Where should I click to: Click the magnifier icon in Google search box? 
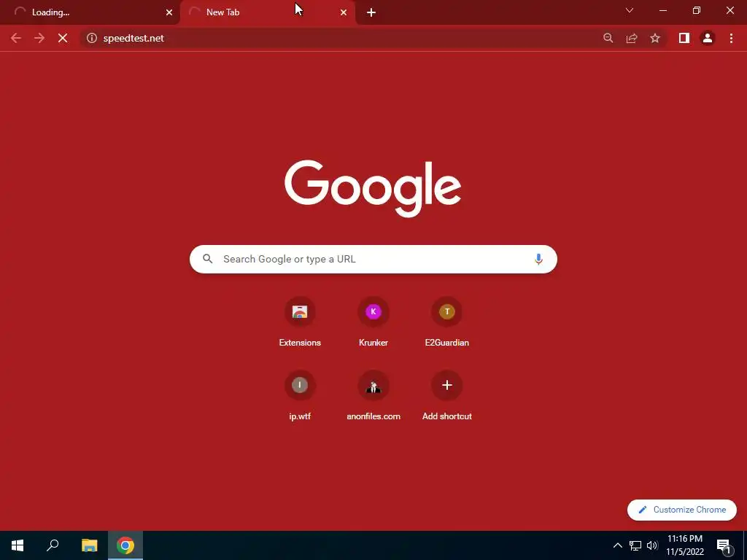tap(207, 259)
